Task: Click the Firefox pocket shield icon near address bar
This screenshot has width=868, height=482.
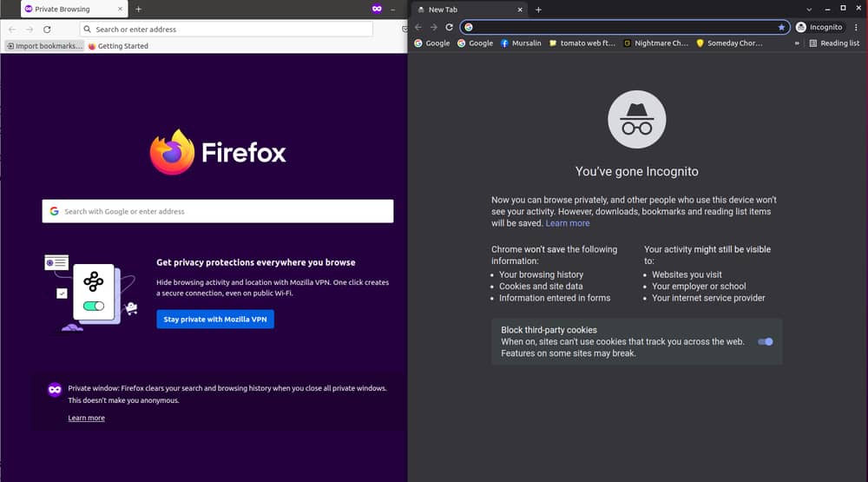Action: pyautogui.click(x=404, y=30)
